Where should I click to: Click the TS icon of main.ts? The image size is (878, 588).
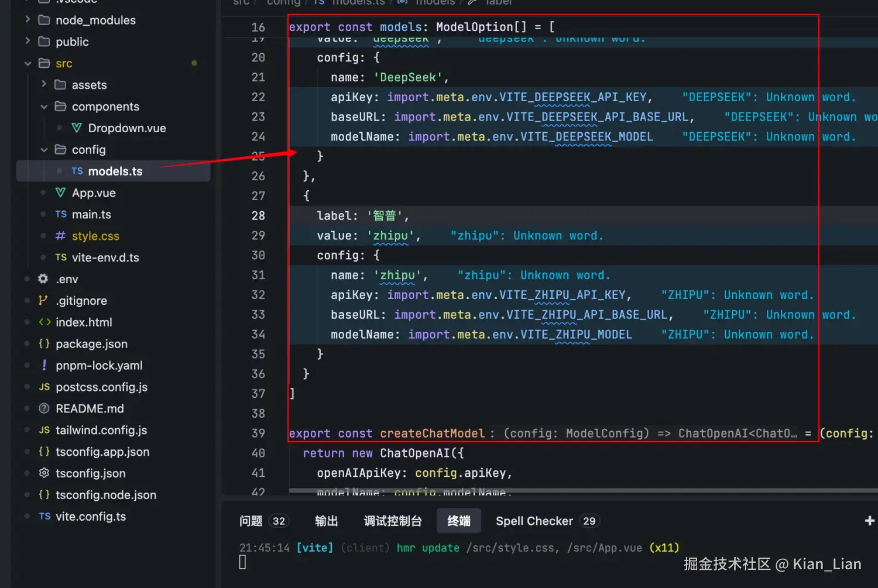61,215
